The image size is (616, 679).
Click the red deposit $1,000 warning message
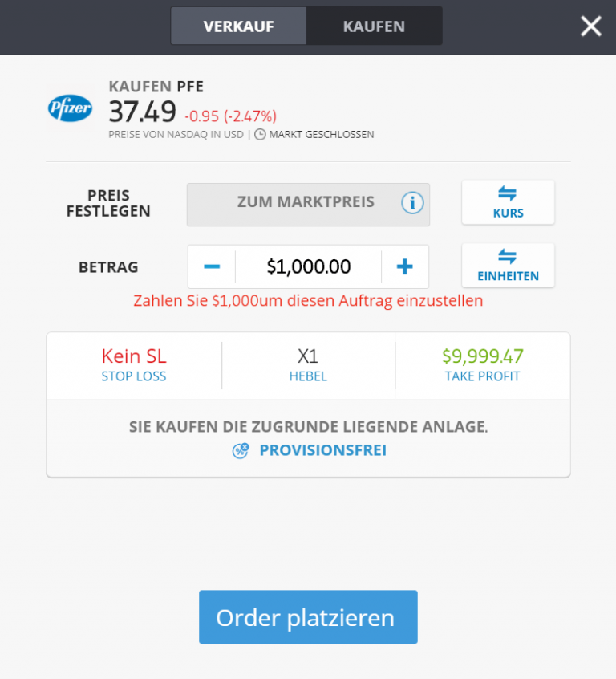click(x=308, y=301)
